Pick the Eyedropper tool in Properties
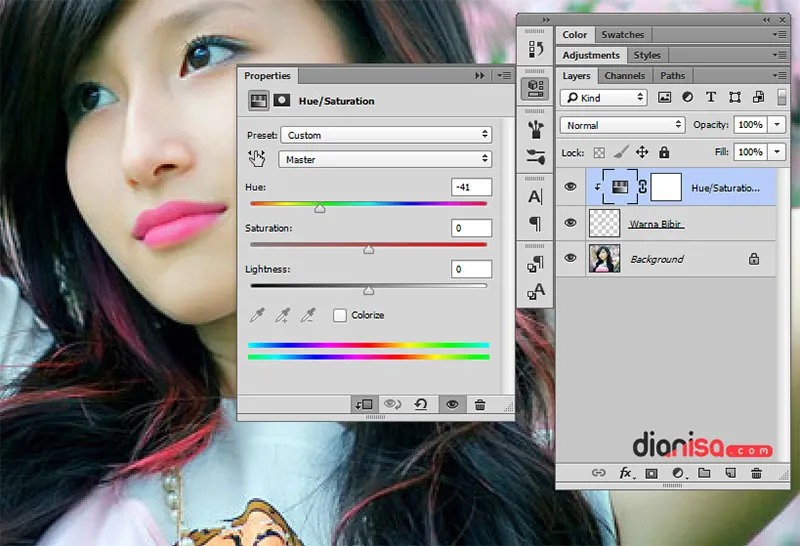 pos(257,315)
